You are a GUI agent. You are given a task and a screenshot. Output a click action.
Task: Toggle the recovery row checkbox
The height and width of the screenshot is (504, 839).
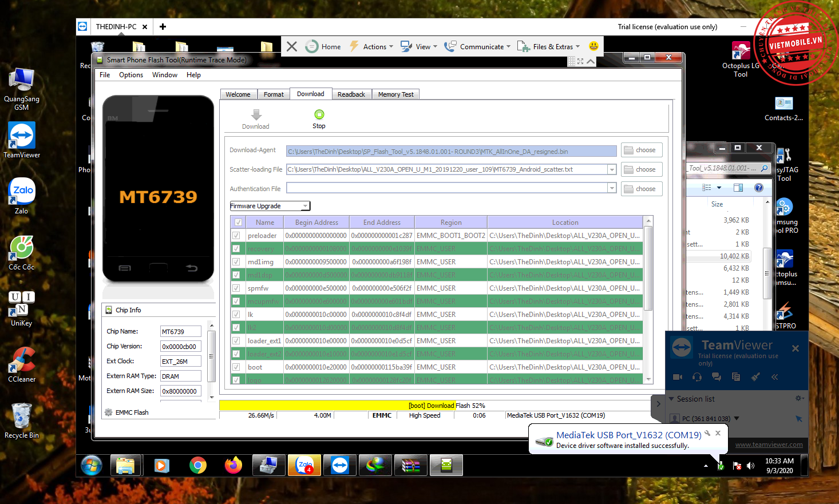click(236, 248)
